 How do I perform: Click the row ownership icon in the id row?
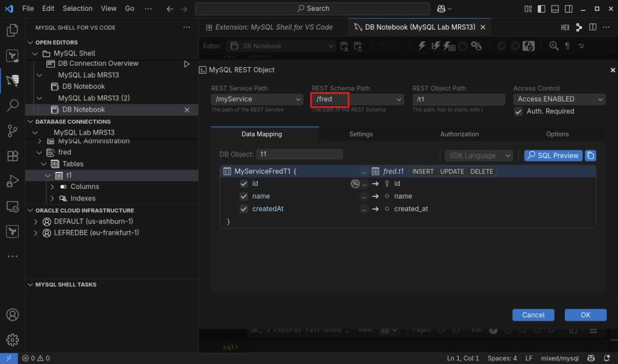(355, 184)
